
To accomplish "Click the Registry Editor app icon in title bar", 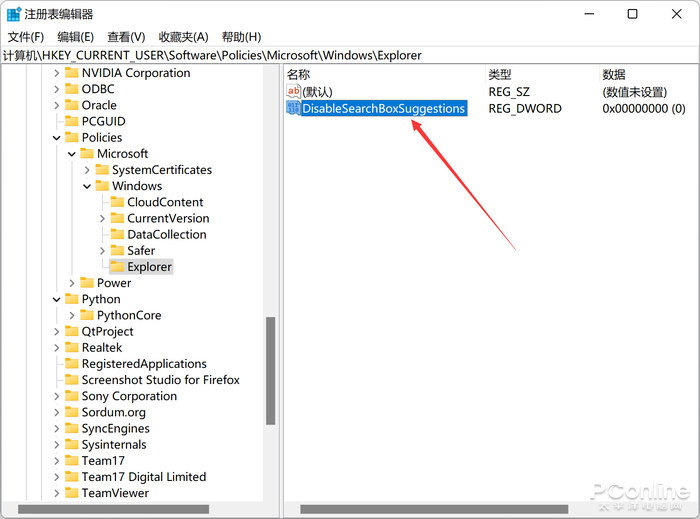I will (x=14, y=14).
